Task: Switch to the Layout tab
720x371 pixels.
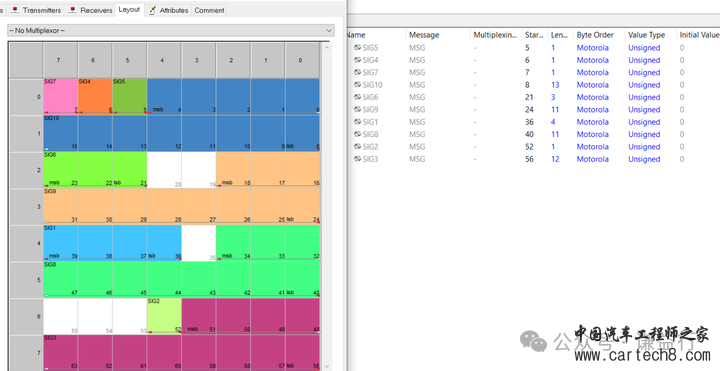Action: tap(129, 9)
